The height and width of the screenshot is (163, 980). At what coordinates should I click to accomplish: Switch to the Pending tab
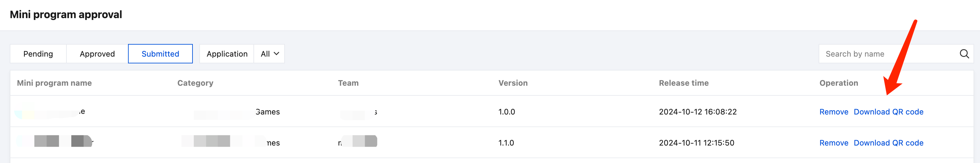(38, 54)
